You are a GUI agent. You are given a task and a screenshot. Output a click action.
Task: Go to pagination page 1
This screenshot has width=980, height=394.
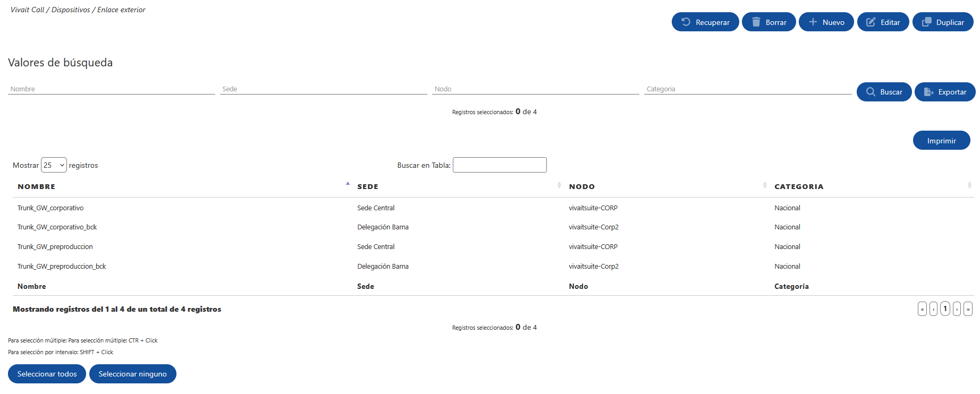click(945, 309)
